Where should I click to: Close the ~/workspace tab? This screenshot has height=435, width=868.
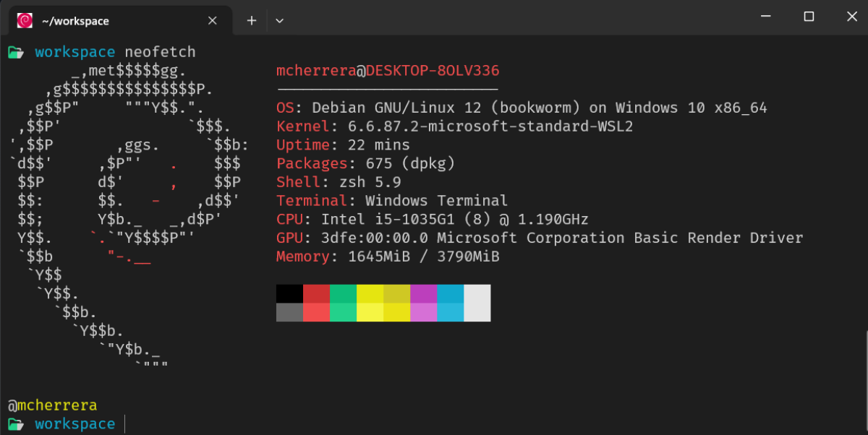213,20
